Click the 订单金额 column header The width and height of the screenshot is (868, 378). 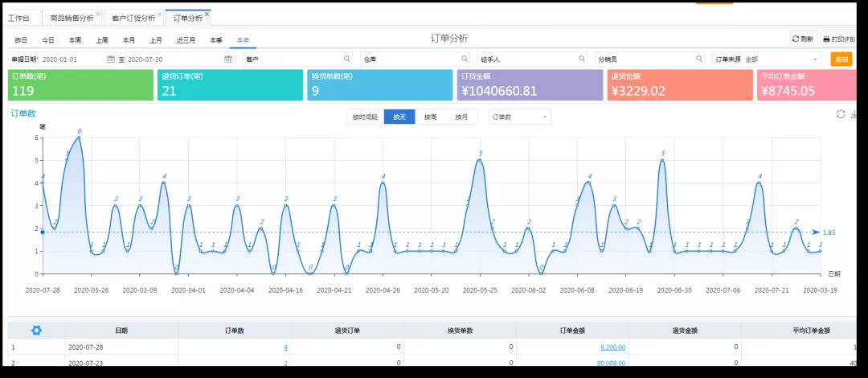pos(573,331)
